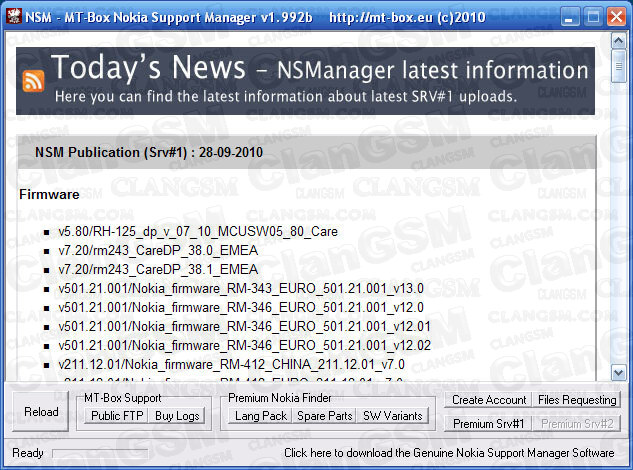The height and width of the screenshot is (470, 633).
Task: Close the NSM window
Action: point(616,17)
